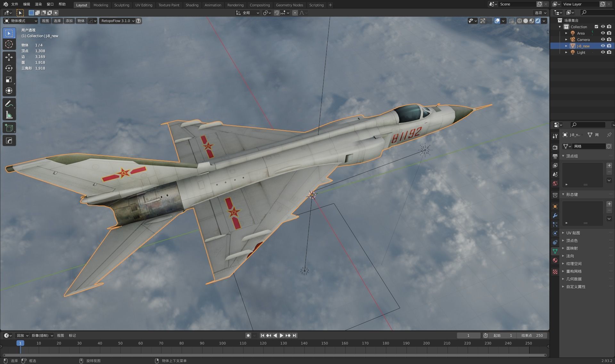615x364 pixels.
Task: Hide the Light object in viewport
Action: click(x=603, y=52)
